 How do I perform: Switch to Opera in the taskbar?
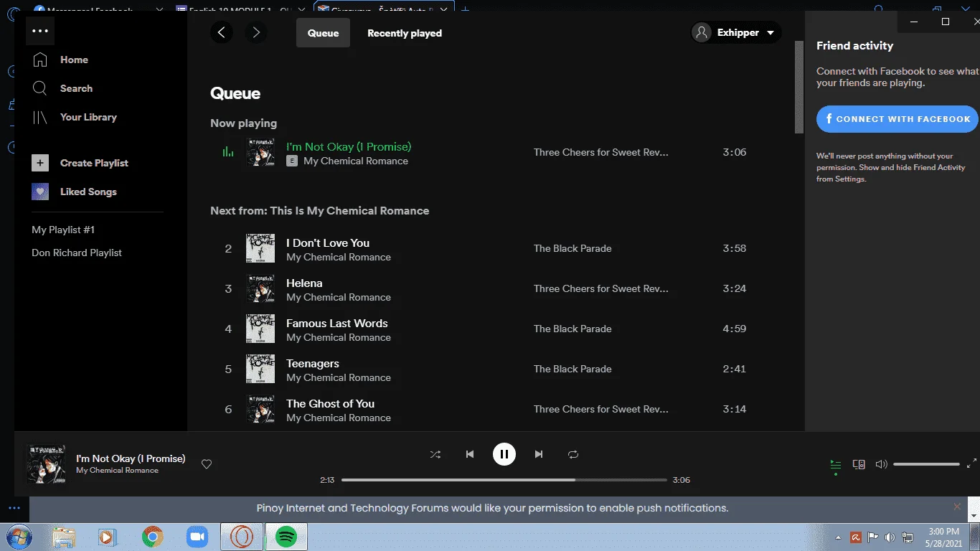242,537
